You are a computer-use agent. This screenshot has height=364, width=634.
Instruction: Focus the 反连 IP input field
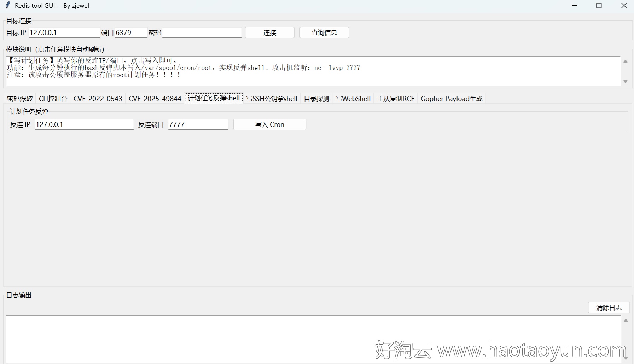coord(84,124)
